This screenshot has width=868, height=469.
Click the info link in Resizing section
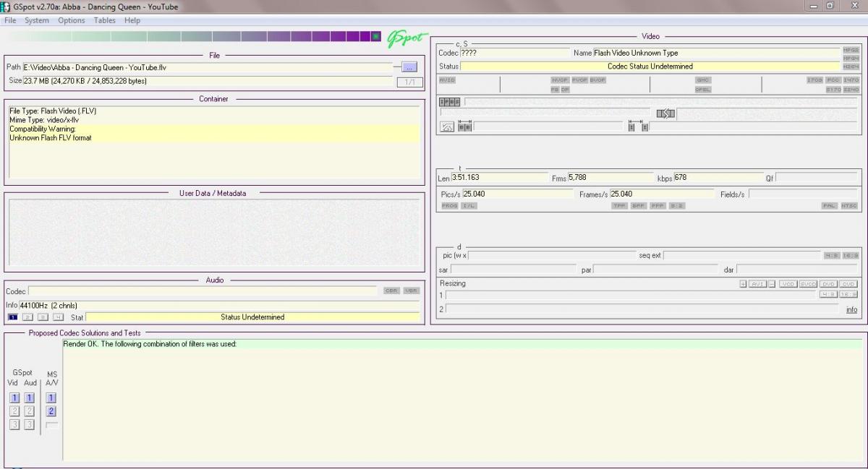(851, 310)
